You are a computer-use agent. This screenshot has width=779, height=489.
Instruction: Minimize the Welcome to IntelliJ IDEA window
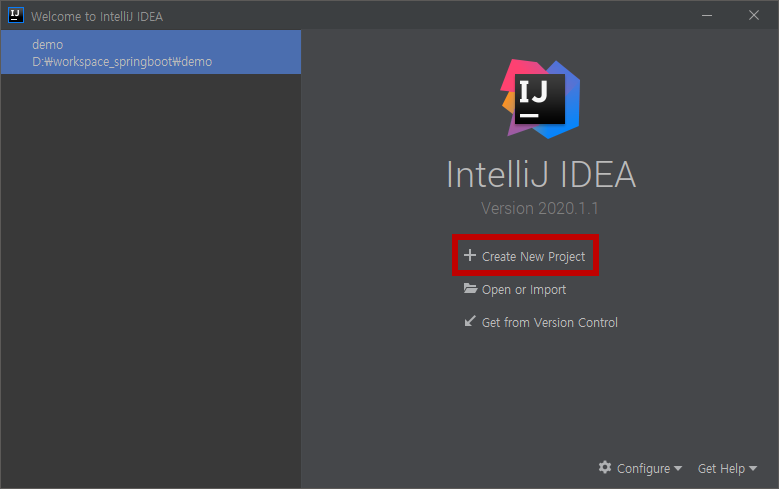coord(706,15)
